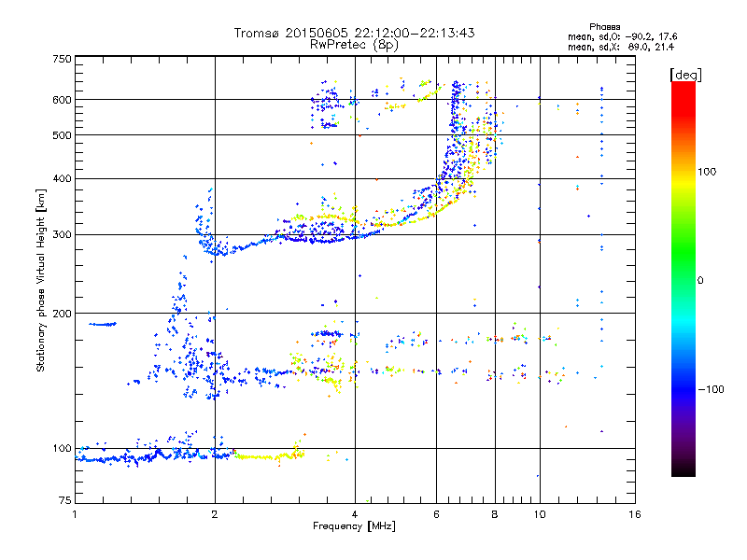Click the black bottom of the colorbar
Viewport: 747px width, 560px height.
tap(684, 469)
